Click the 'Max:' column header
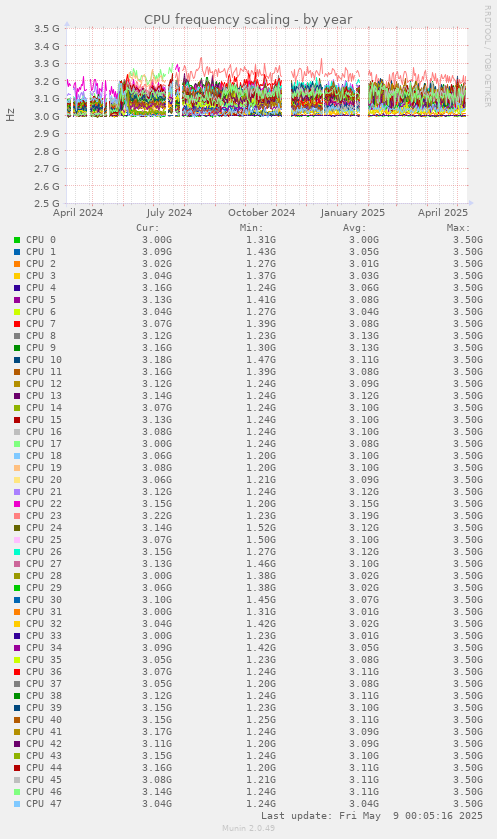Screen dimensions: 497x839 (458, 228)
